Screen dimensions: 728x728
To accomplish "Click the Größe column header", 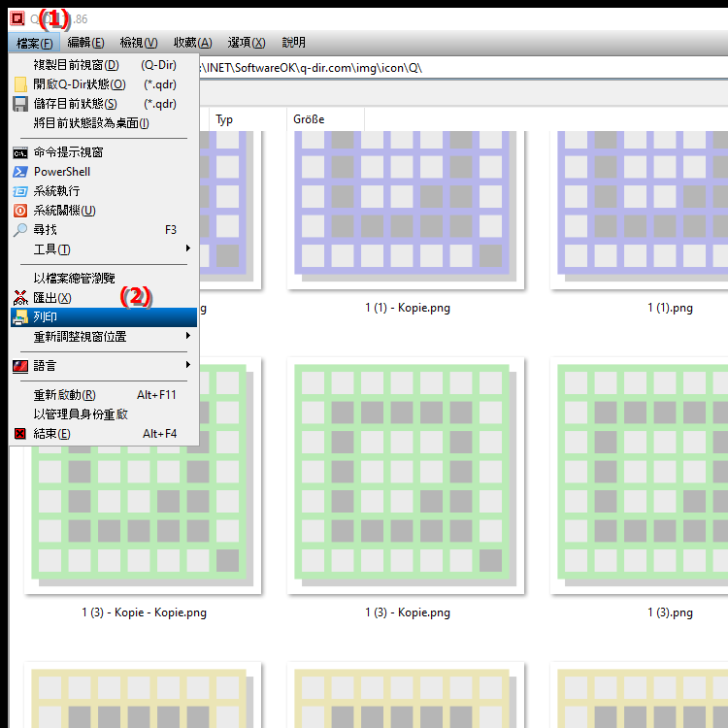I will (x=325, y=119).
